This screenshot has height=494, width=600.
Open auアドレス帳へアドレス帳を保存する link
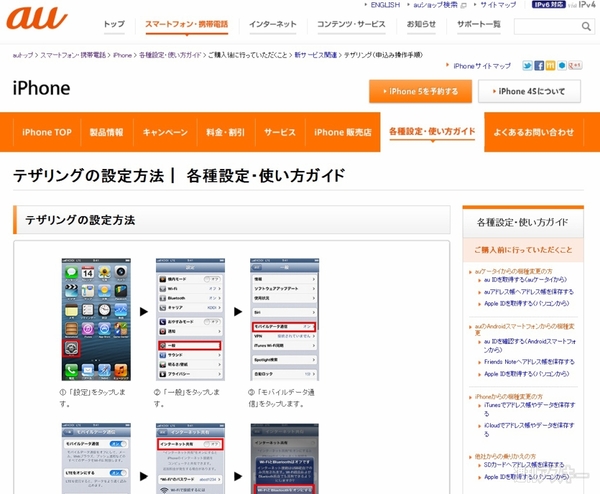[x=529, y=292]
